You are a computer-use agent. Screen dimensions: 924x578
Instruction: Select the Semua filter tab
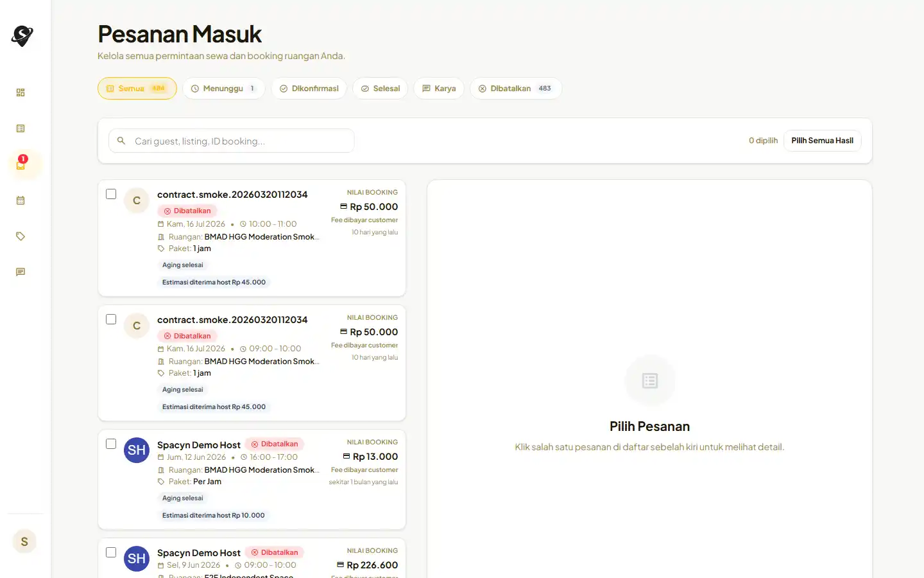coord(137,89)
